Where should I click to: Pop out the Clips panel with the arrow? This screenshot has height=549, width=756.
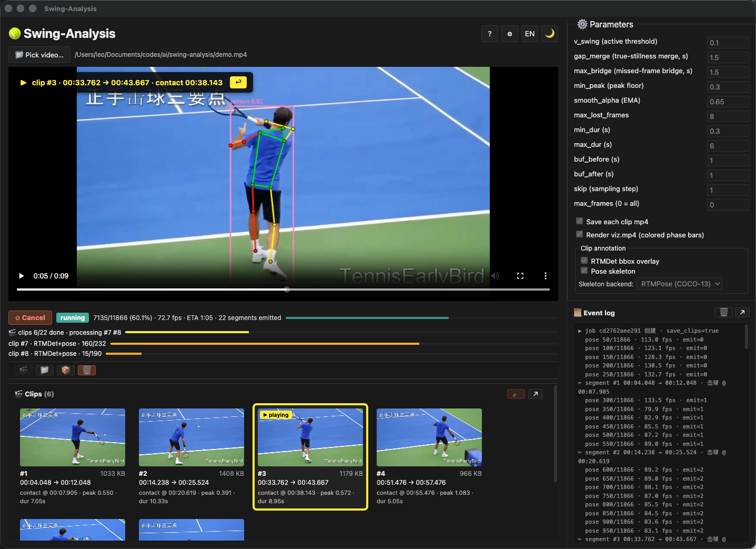click(x=536, y=394)
